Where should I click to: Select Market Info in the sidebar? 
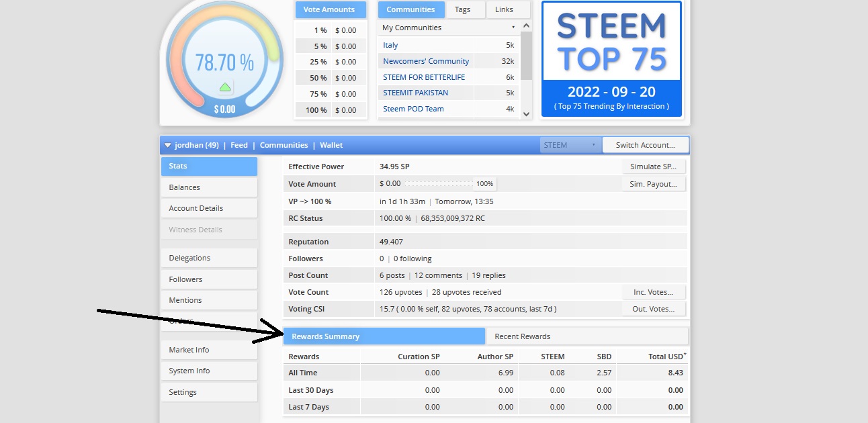click(209, 350)
